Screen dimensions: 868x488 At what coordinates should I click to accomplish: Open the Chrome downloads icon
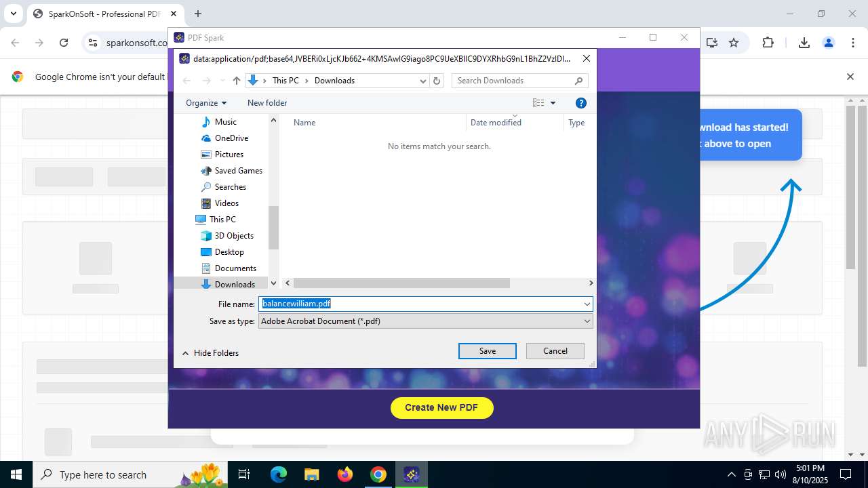coord(804,43)
